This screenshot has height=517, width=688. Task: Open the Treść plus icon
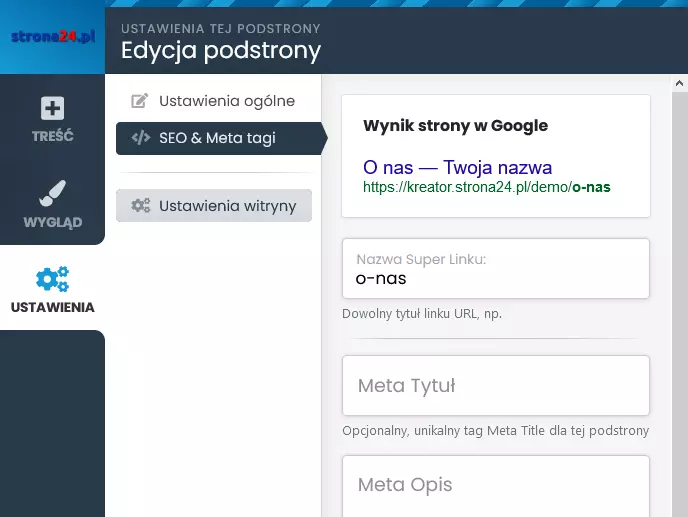53,108
